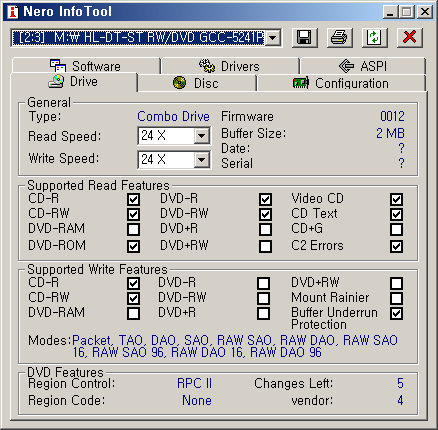Minimize the Nero InfoTool window
Screen dimensions: 438x430
coord(390,12)
